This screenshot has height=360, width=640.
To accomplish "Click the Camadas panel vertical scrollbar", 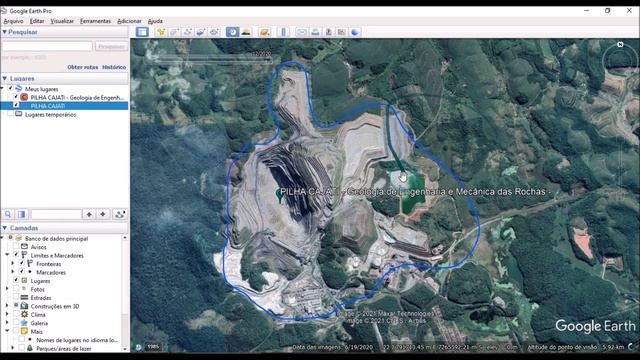I will 125,292.
